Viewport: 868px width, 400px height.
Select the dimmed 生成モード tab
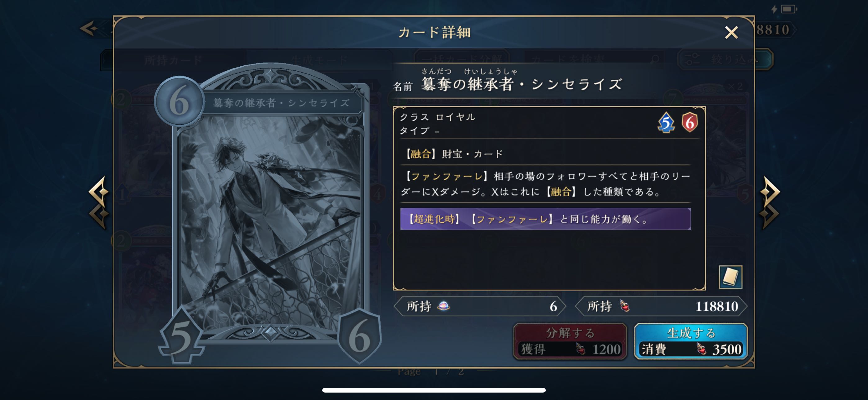319,60
